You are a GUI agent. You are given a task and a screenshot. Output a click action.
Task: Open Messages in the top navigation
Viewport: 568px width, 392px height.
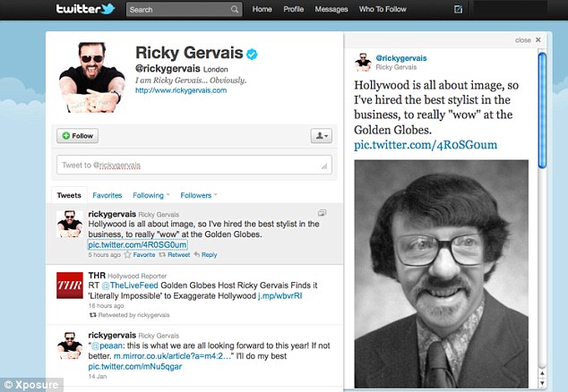[x=331, y=9]
